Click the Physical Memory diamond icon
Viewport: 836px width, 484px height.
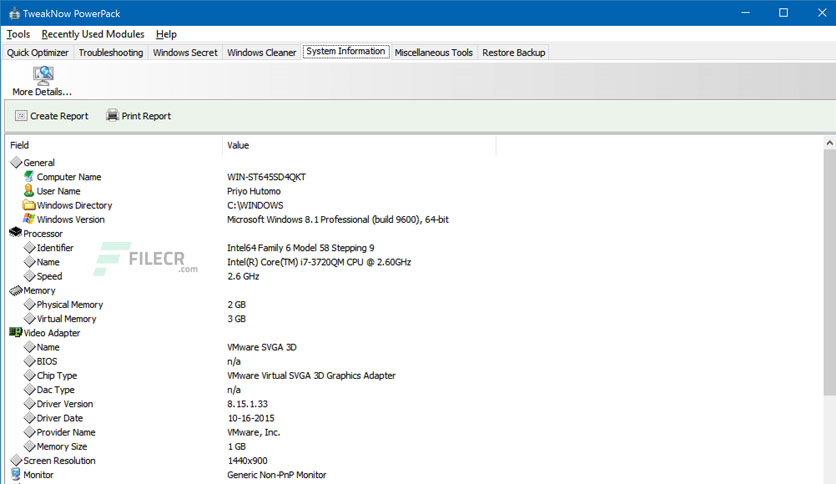[29, 304]
